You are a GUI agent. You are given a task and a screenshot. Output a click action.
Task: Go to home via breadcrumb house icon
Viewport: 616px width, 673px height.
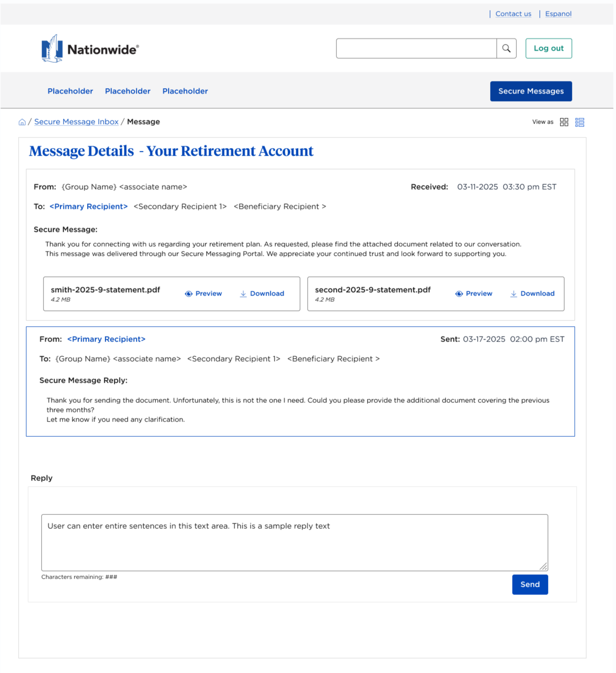tap(22, 122)
